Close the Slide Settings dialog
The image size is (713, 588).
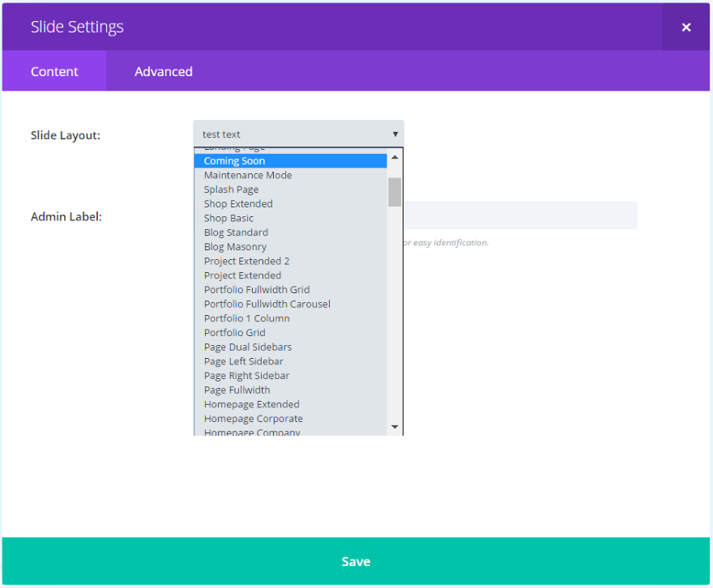click(685, 28)
